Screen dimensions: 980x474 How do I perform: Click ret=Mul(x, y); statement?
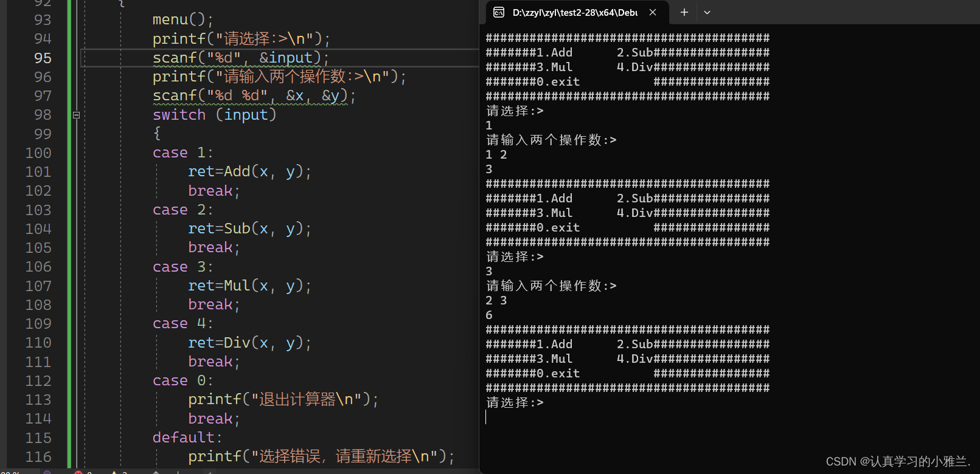click(x=250, y=286)
